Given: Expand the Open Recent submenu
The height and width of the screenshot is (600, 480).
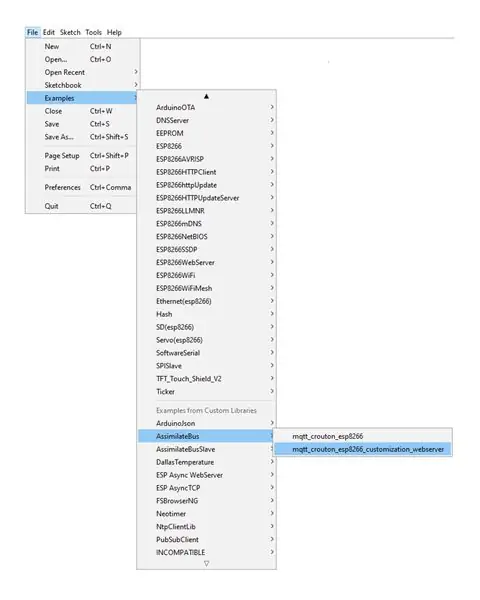Looking at the screenshot, I should pos(82,72).
